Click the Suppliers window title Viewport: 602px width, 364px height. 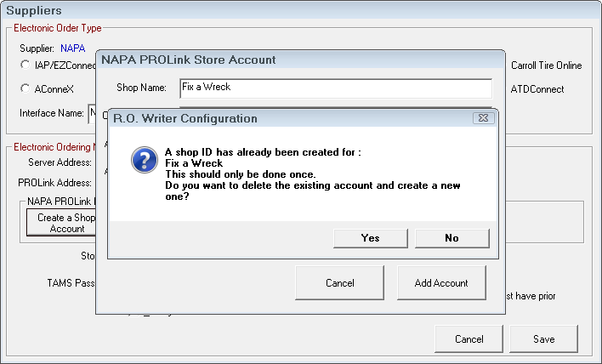[34, 11]
